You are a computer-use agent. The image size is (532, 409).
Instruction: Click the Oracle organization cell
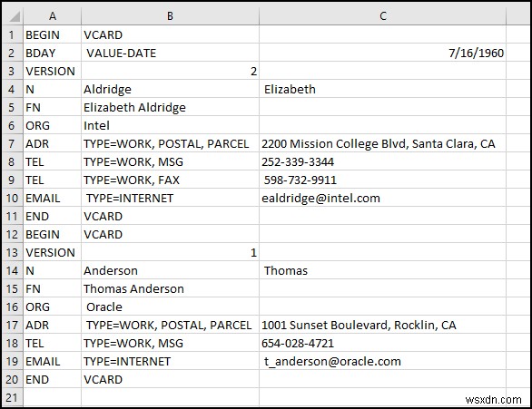tap(170, 307)
